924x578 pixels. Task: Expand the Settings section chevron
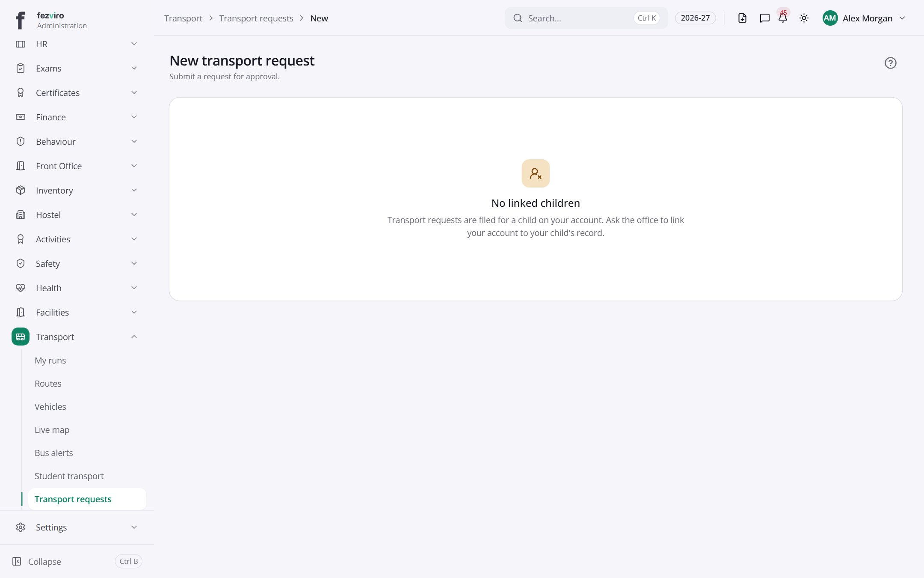(x=134, y=527)
